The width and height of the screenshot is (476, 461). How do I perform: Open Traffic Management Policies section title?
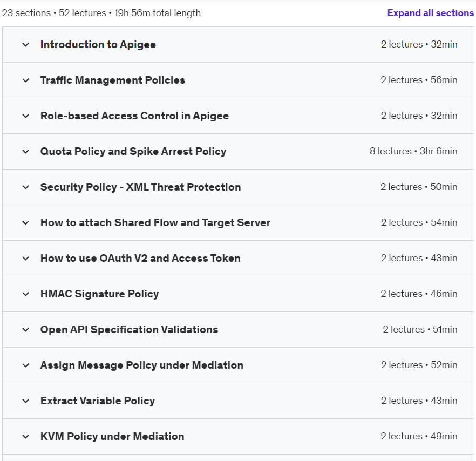coord(113,80)
